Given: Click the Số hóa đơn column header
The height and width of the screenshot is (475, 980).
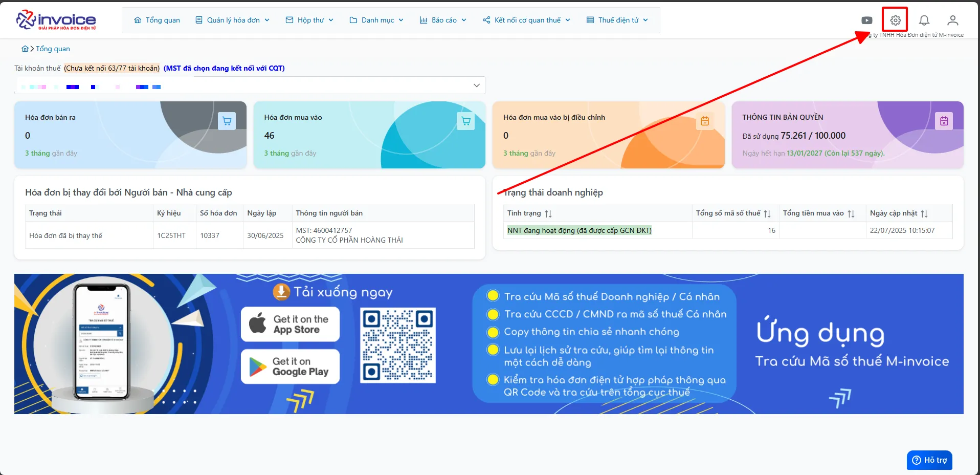Looking at the screenshot, I should pos(218,213).
